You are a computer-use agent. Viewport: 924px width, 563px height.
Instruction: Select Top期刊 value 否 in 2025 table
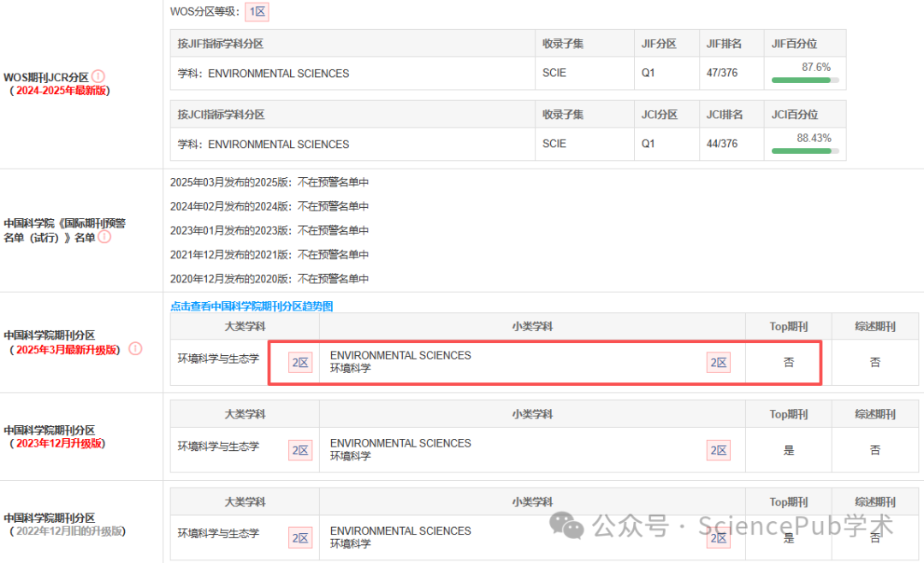pos(789,363)
